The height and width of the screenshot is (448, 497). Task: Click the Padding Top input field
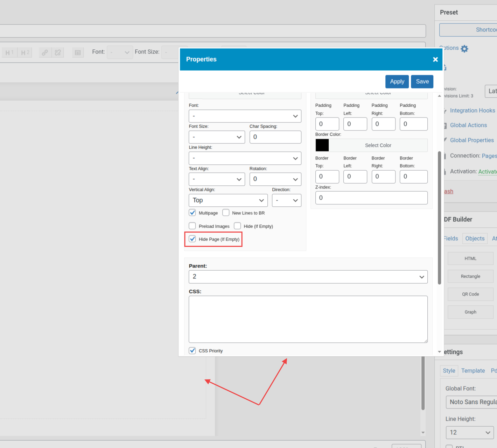pos(327,124)
